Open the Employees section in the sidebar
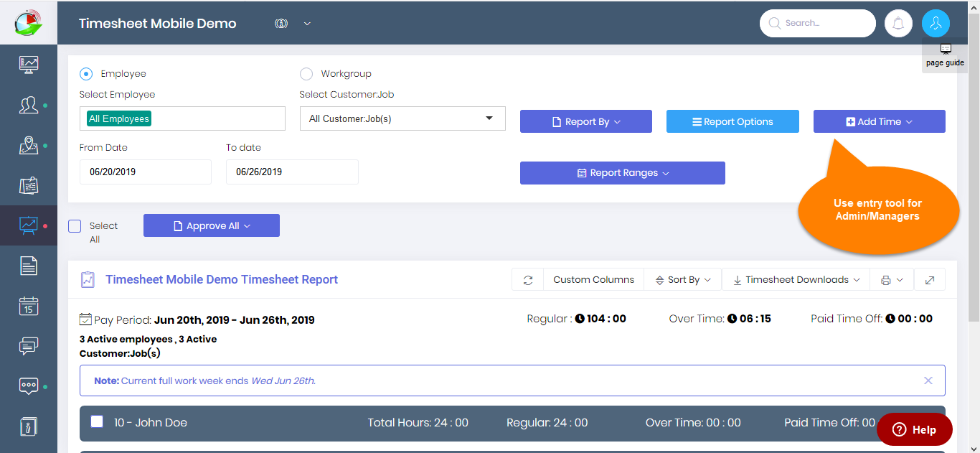Screen dimensions: 980x453 [29, 104]
